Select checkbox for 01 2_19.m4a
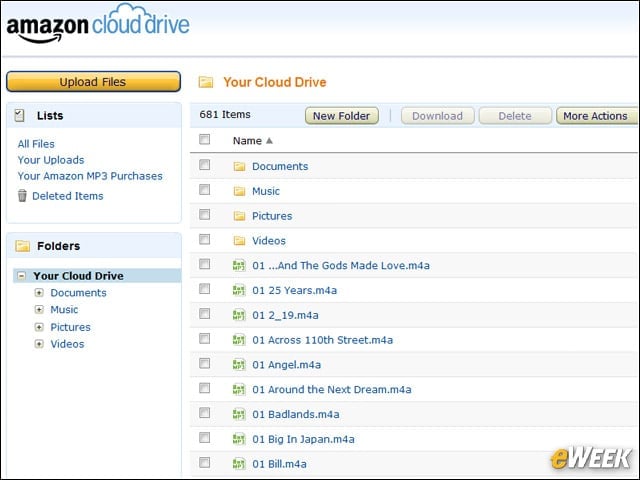 [x=204, y=314]
